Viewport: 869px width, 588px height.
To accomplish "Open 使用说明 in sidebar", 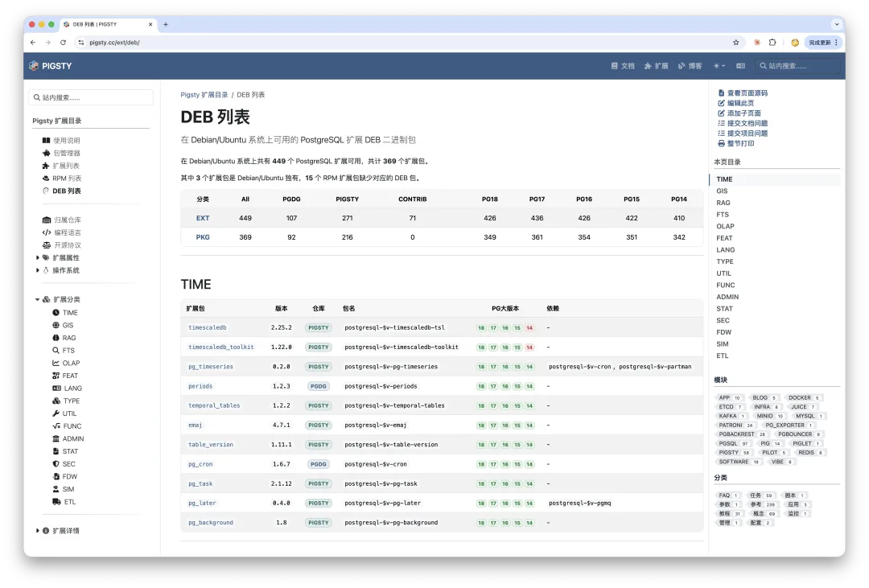I will pyautogui.click(x=61, y=141).
